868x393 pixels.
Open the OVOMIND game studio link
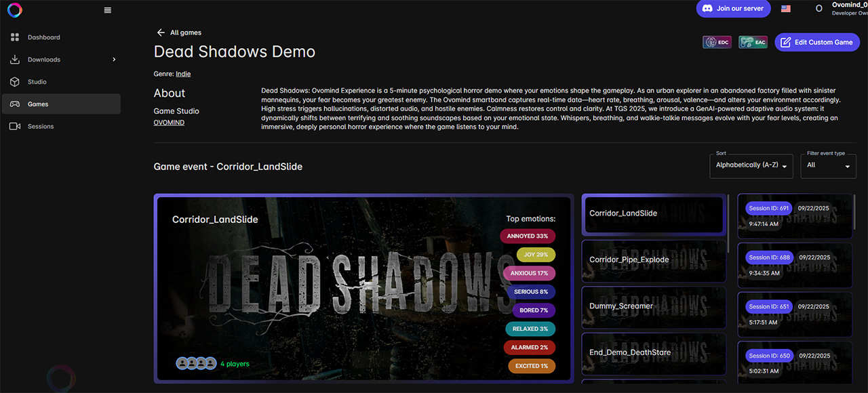(x=169, y=123)
